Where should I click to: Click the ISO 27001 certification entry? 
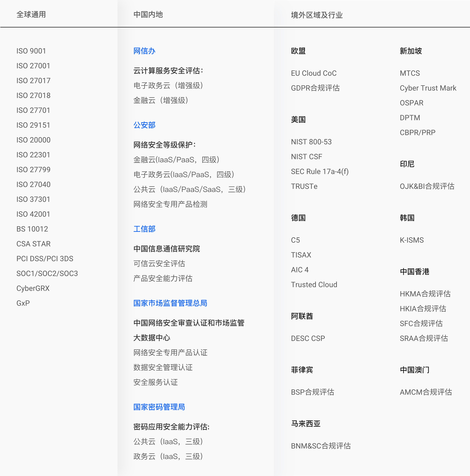click(x=33, y=66)
